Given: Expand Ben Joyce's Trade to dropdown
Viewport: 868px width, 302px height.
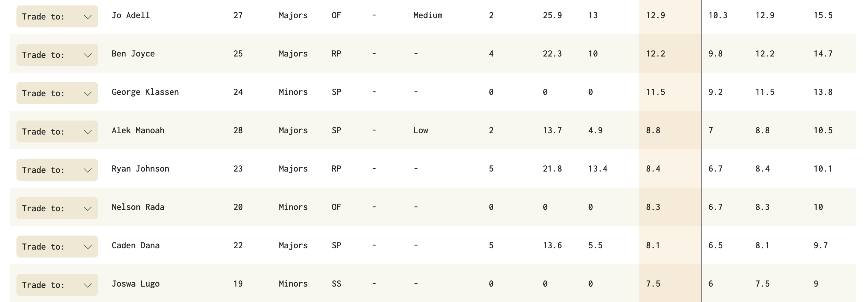Looking at the screenshot, I should tap(57, 55).
